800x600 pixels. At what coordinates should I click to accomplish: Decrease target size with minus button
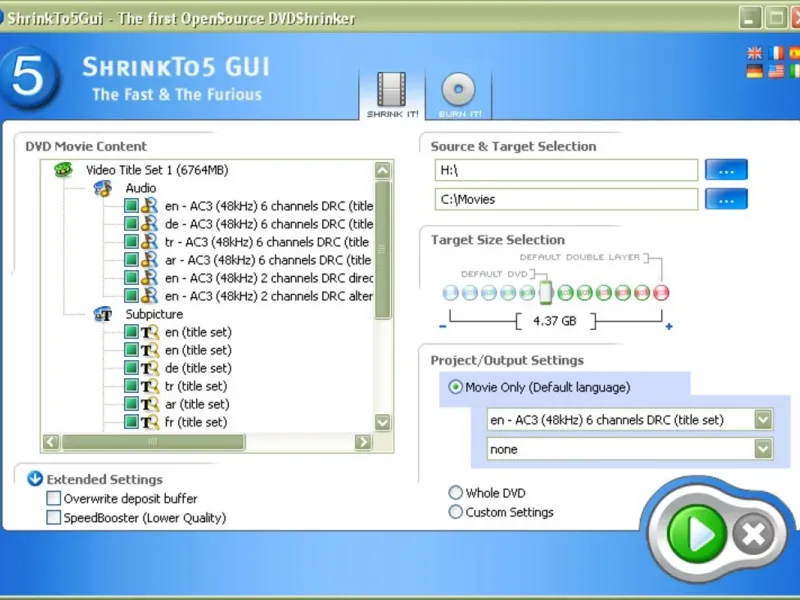443,327
